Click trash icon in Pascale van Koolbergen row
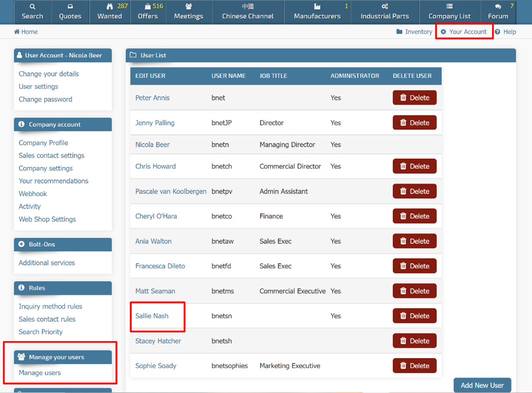The image size is (532, 393). pyautogui.click(x=403, y=191)
